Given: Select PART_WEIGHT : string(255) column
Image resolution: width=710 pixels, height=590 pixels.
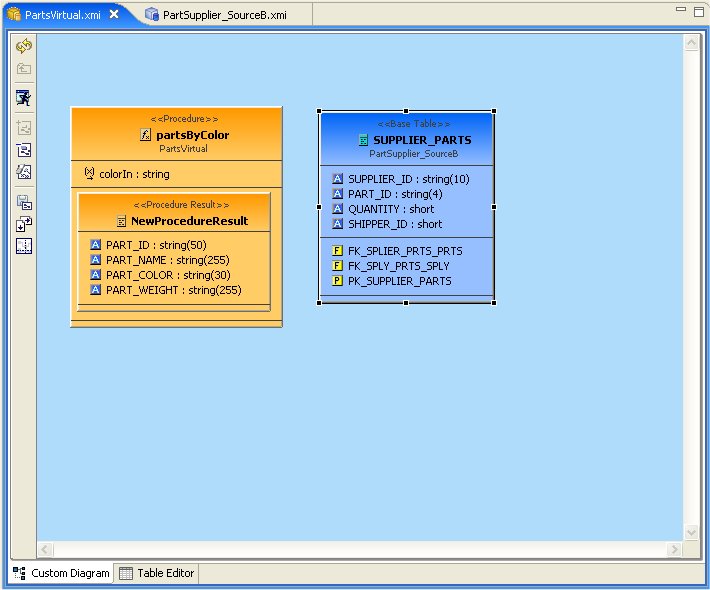Looking at the screenshot, I should click(x=173, y=290).
